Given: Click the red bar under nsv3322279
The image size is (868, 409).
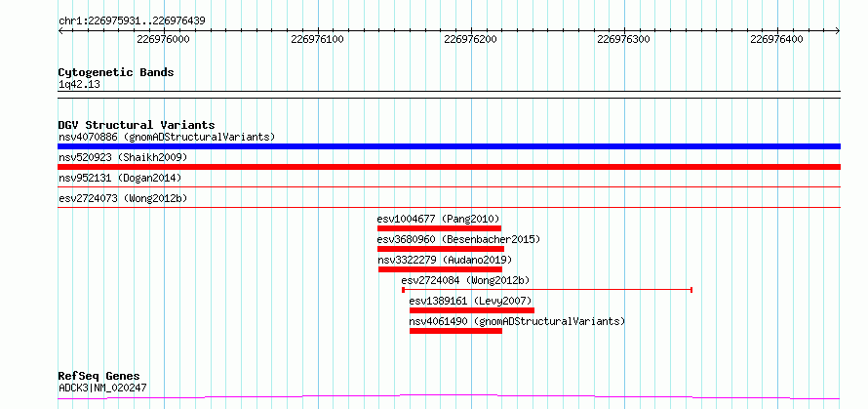Looking at the screenshot, I should [x=440, y=269].
